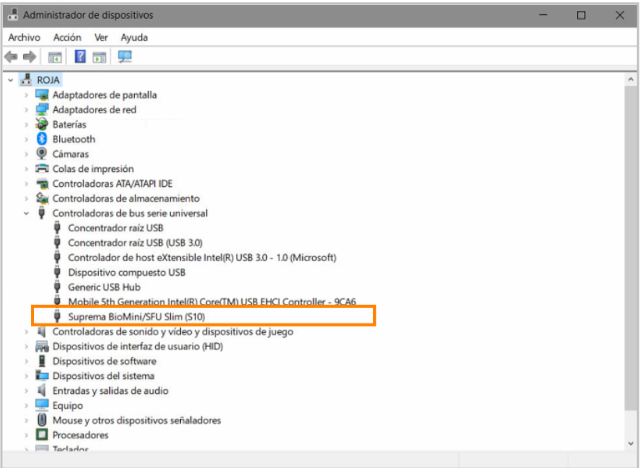Select Dispositivo compuesto USB
The width and height of the screenshot is (640, 468).
pyautogui.click(x=127, y=272)
